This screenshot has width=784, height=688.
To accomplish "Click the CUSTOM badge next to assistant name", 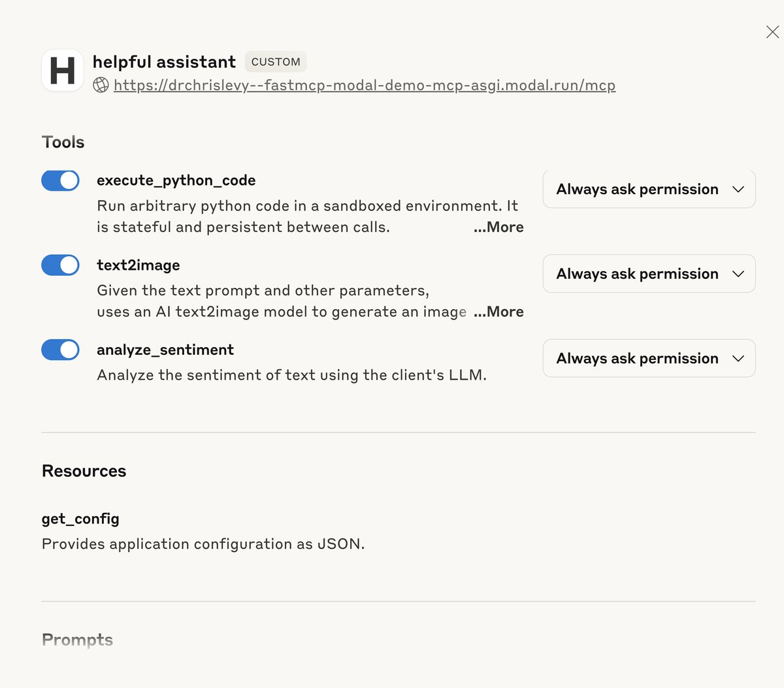I will (276, 62).
